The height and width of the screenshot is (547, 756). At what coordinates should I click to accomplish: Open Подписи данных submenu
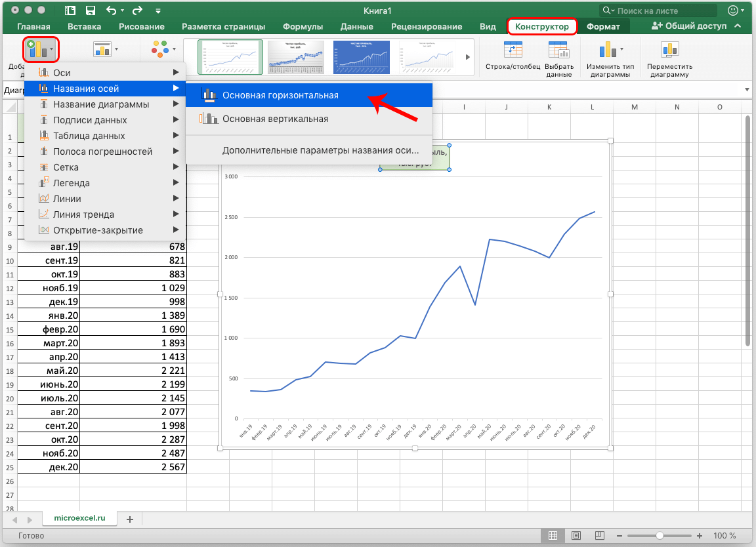[x=105, y=120]
